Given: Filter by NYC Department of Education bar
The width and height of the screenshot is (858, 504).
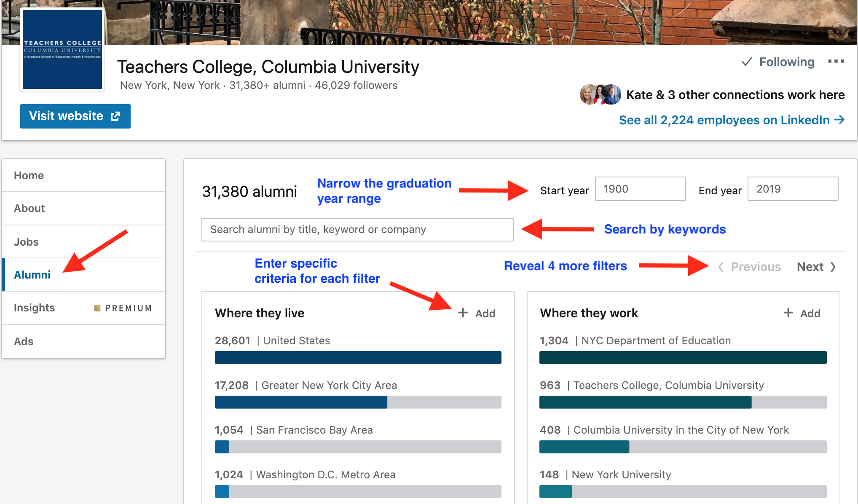Looking at the screenshot, I should pos(683,357).
